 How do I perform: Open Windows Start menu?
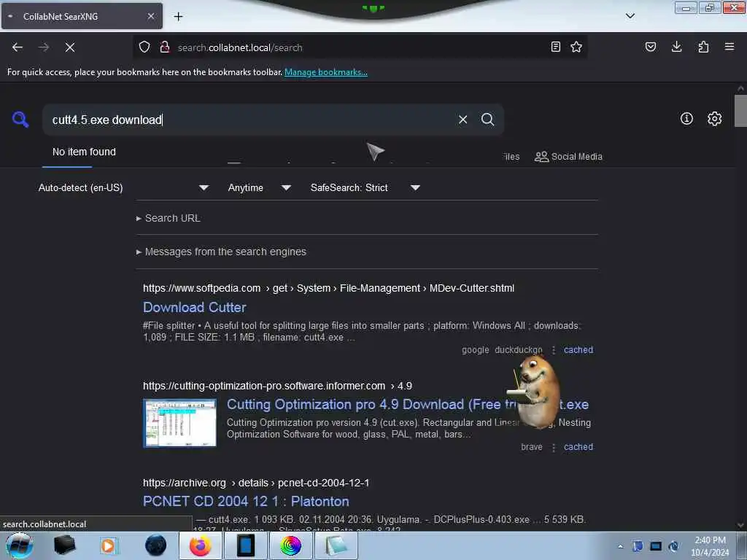pyautogui.click(x=19, y=545)
